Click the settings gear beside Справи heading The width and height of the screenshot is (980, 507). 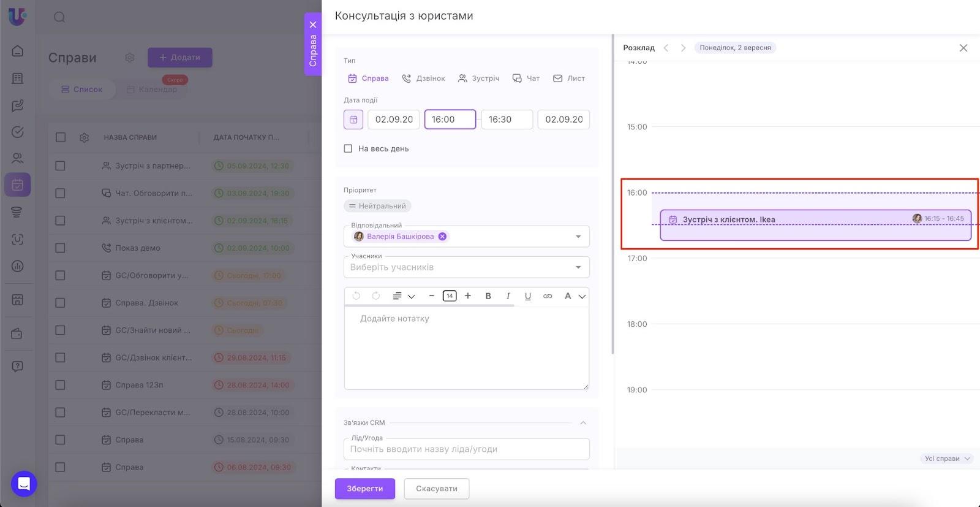pos(130,58)
